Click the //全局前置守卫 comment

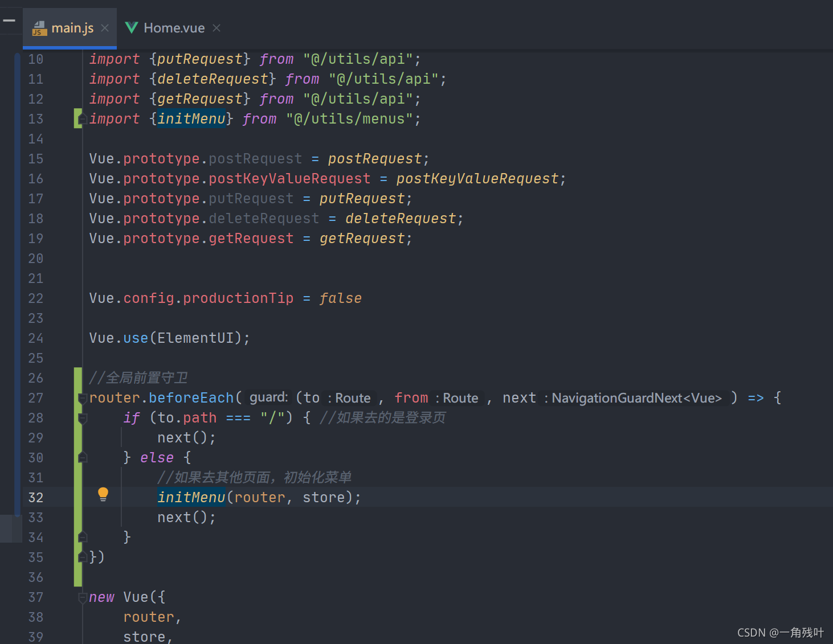pos(138,378)
